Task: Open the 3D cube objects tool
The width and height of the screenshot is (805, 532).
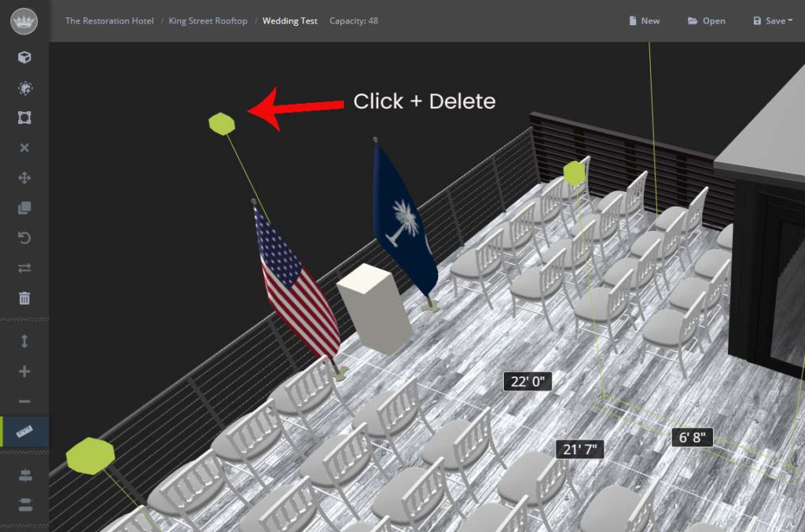Action: [x=24, y=57]
